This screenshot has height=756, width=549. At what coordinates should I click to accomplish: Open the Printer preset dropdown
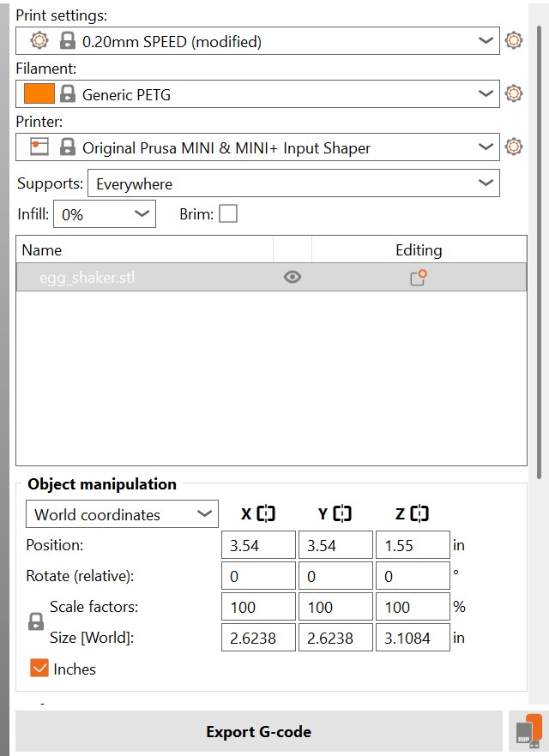click(x=257, y=147)
